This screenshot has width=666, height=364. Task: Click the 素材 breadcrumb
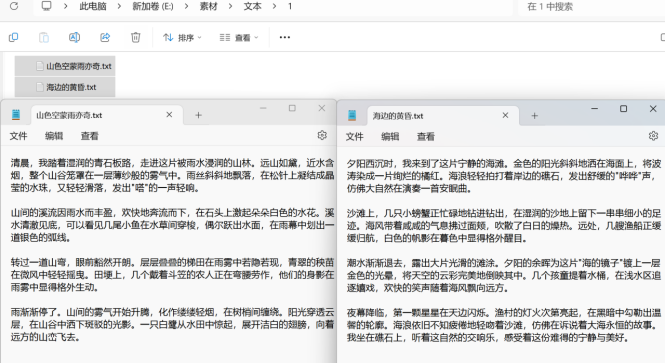coord(209,6)
